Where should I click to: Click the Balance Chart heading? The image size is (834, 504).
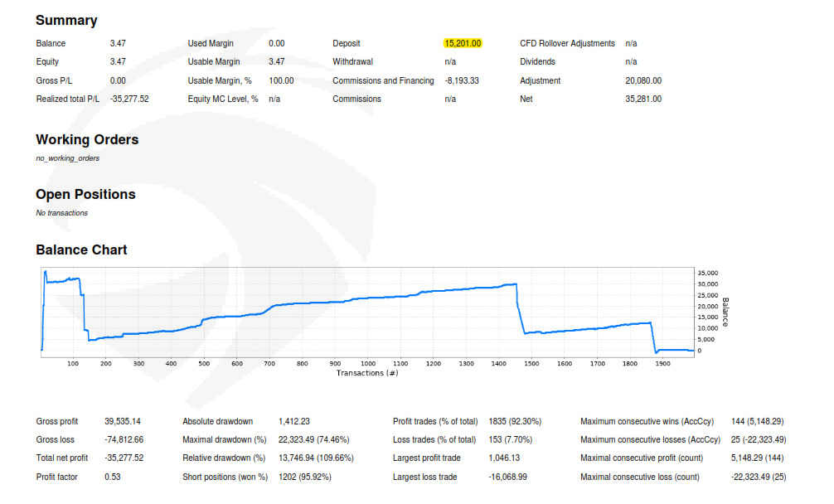81,250
